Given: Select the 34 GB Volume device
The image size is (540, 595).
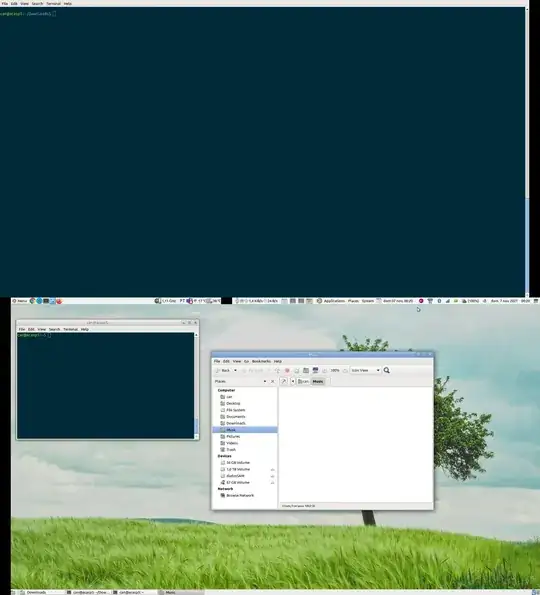Looking at the screenshot, I should [x=245, y=463].
